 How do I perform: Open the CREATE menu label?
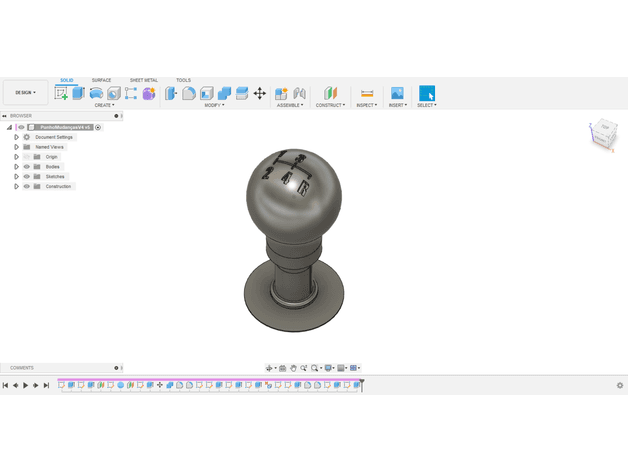[x=105, y=105]
